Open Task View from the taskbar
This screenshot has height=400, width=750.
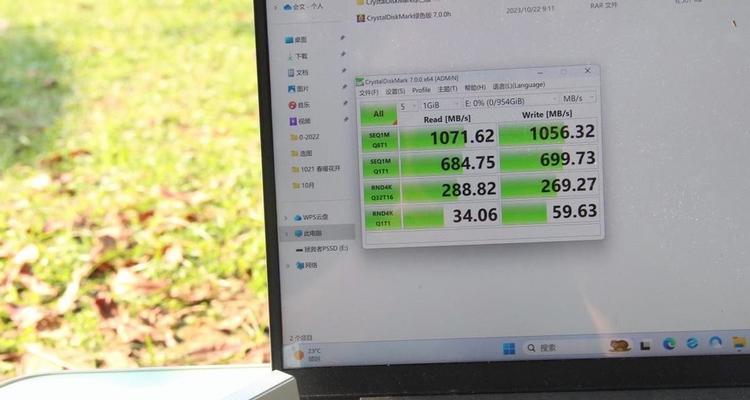[x=645, y=345]
